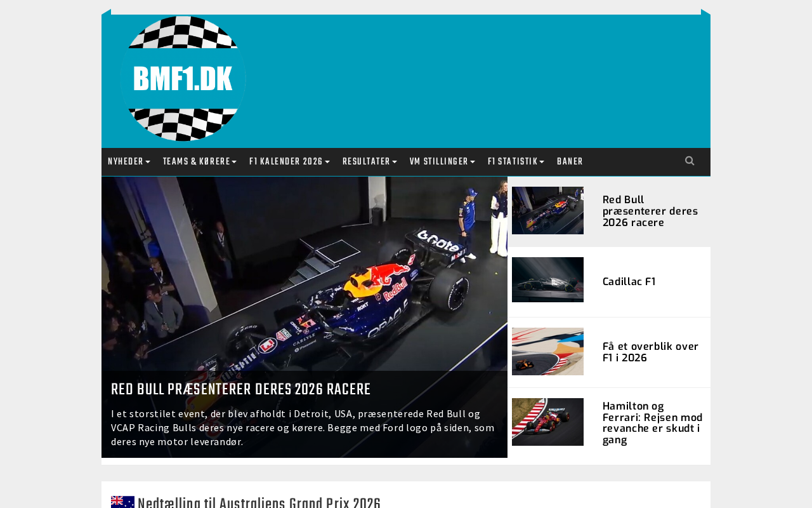The height and width of the screenshot is (508, 812).
Task: Click the Ferrari car thumbnail
Action: [x=547, y=422]
